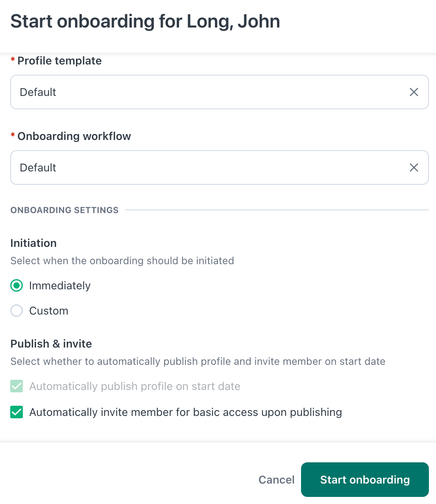Select the Custom initiation radio button
Viewport: 436px width, 504px height.
[x=17, y=311]
